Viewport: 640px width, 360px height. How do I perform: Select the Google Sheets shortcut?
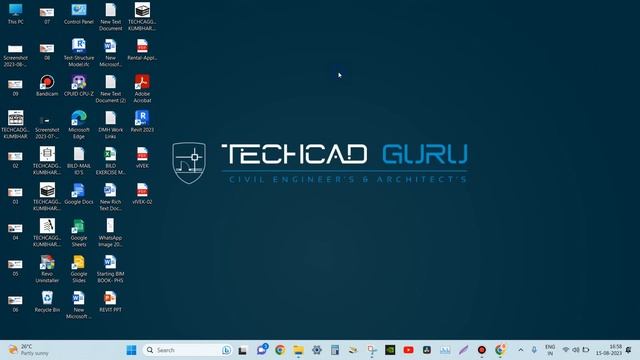point(79,233)
